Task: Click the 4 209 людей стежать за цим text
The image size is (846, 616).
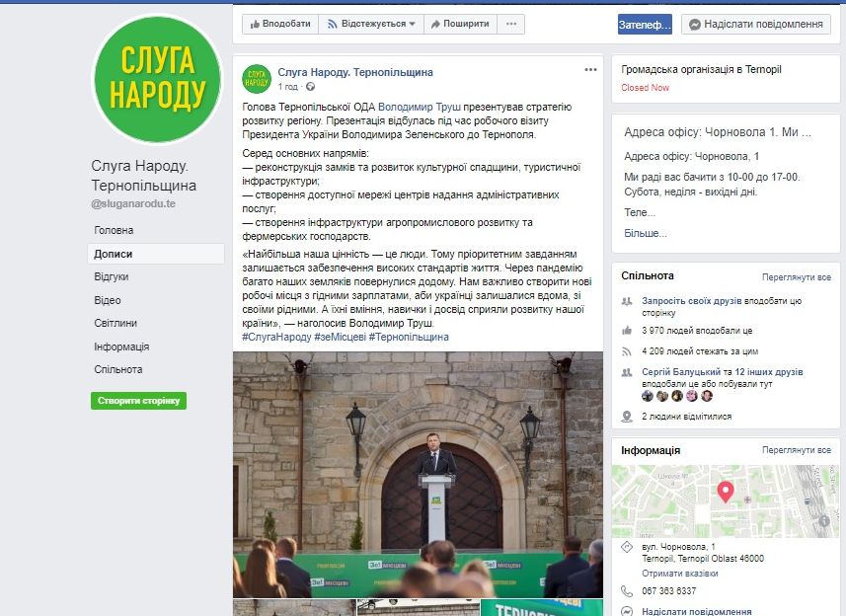Action: [x=700, y=351]
